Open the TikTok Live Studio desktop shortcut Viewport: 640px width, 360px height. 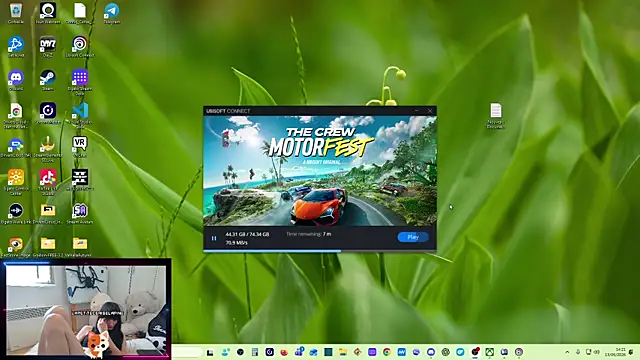[48, 182]
